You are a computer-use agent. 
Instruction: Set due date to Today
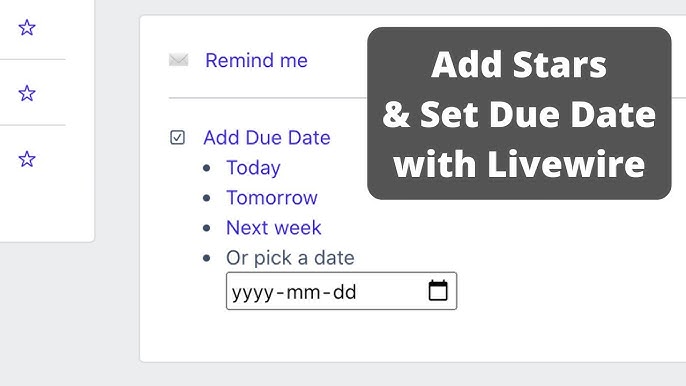tap(253, 168)
